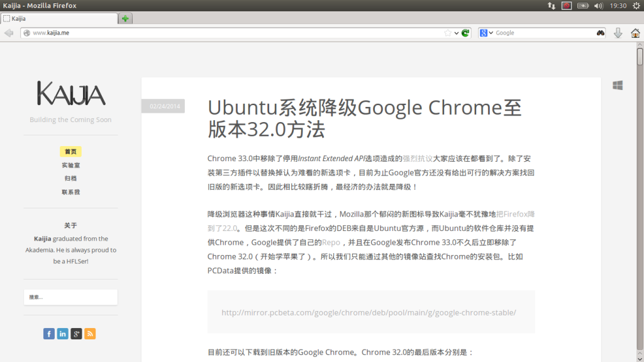Click the vertical scrollbar thumb

[640, 57]
